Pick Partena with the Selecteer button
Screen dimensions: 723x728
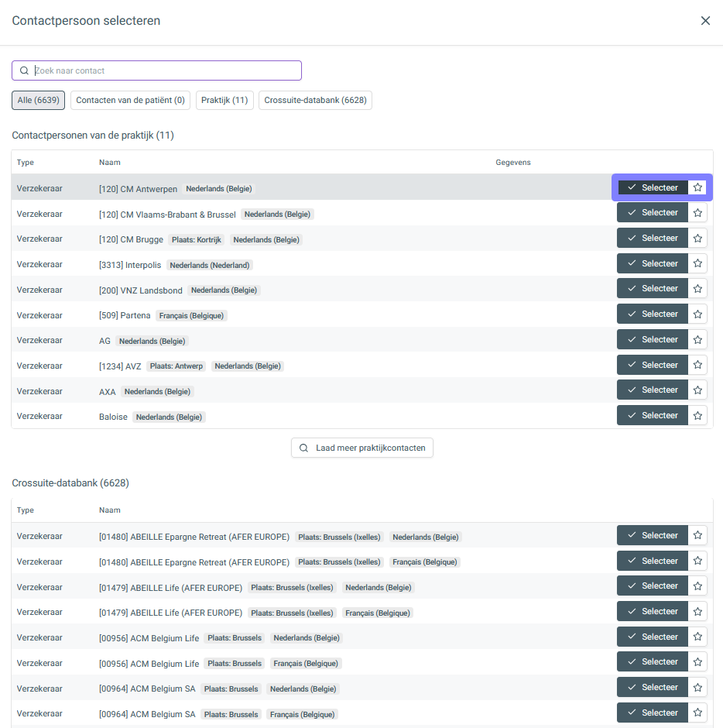click(x=653, y=314)
